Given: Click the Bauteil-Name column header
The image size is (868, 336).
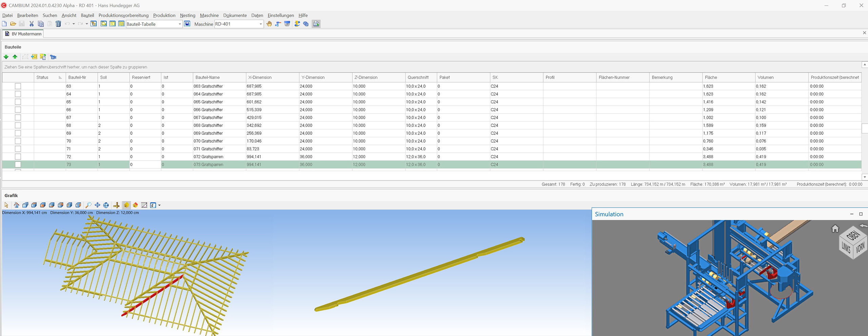Looking at the screenshot, I should (x=208, y=77).
